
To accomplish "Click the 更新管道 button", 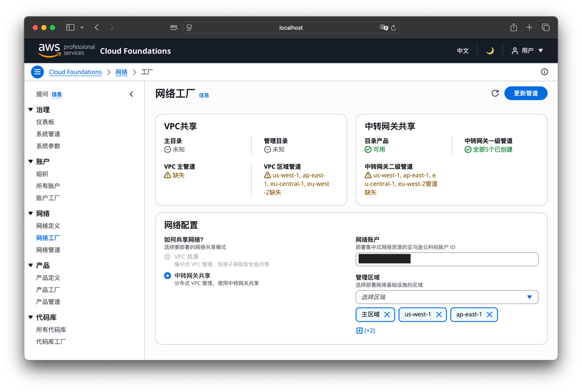I will point(526,93).
